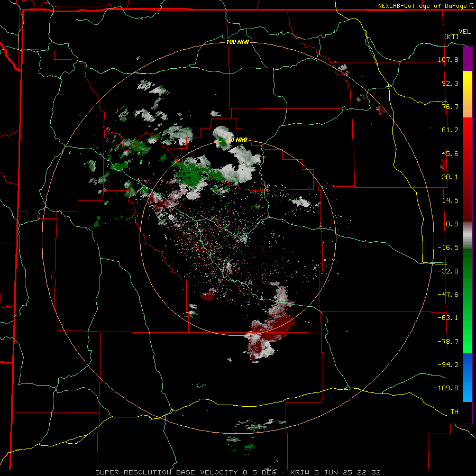Click the -32.0 velocity scale value
The height and width of the screenshot is (476, 476).
pos(448,271)
